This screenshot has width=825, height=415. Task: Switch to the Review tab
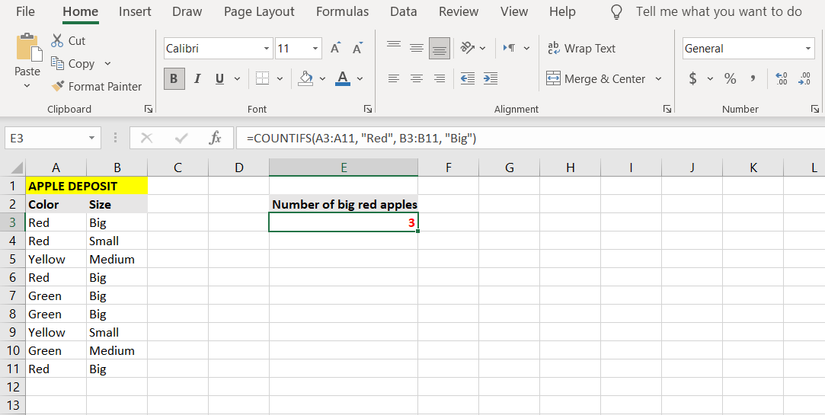tap(459, 12)
